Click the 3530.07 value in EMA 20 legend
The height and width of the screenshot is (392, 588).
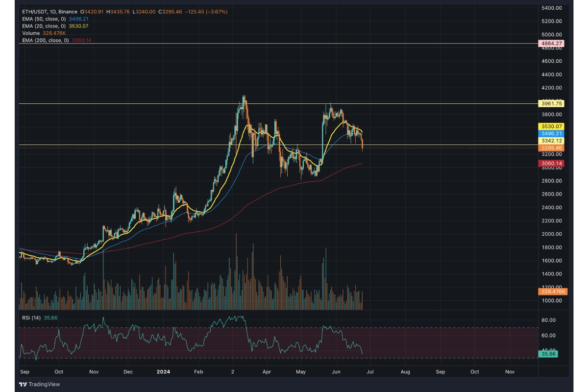[77, 26]
